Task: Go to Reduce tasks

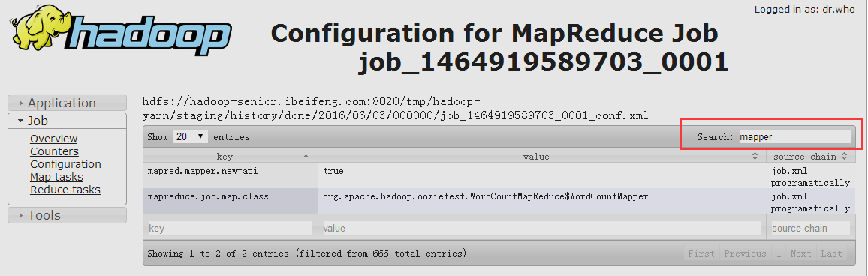Action: click(x=65, y=190)
